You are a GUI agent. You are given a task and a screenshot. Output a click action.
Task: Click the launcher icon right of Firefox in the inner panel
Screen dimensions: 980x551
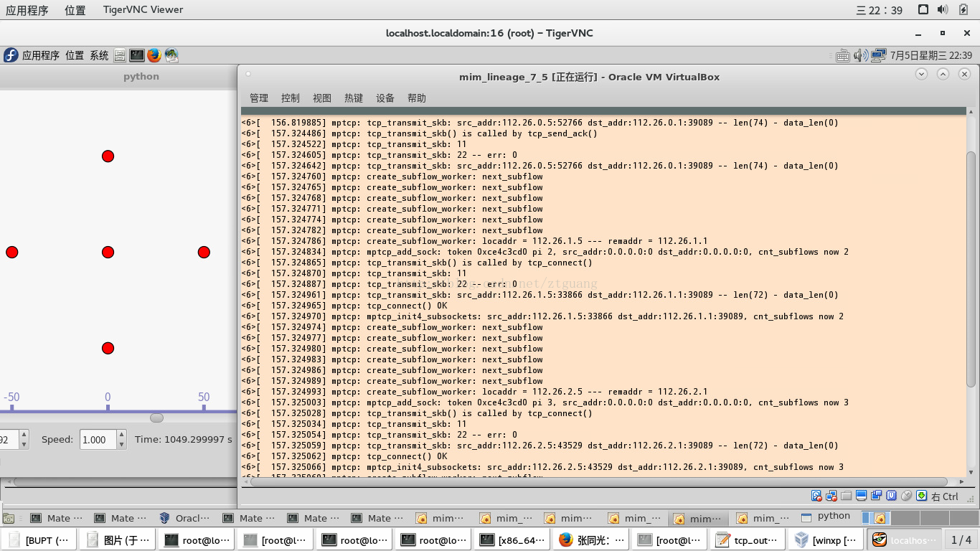(171, 55)
